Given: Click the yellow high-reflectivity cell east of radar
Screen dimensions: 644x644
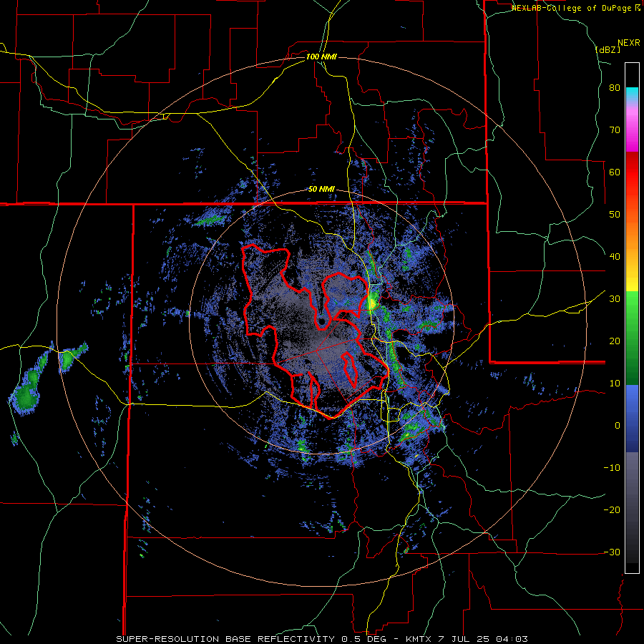Looking at the screenshot, I should (x=371, y=304).
